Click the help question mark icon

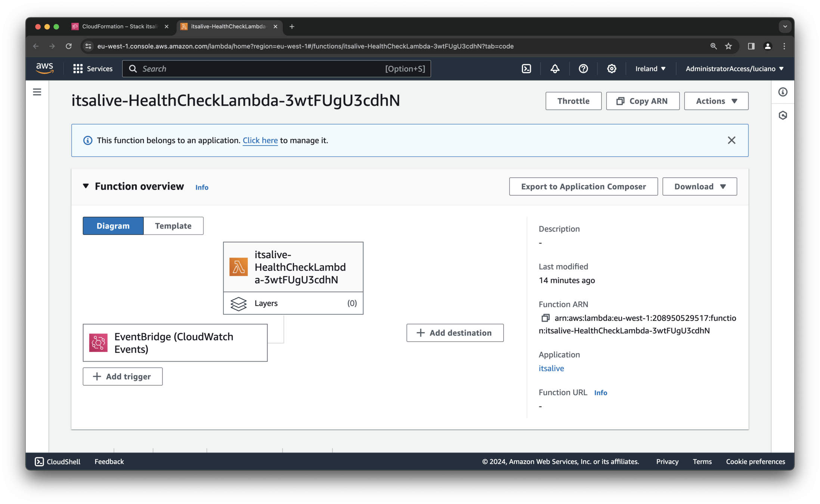tap(583, 69)
